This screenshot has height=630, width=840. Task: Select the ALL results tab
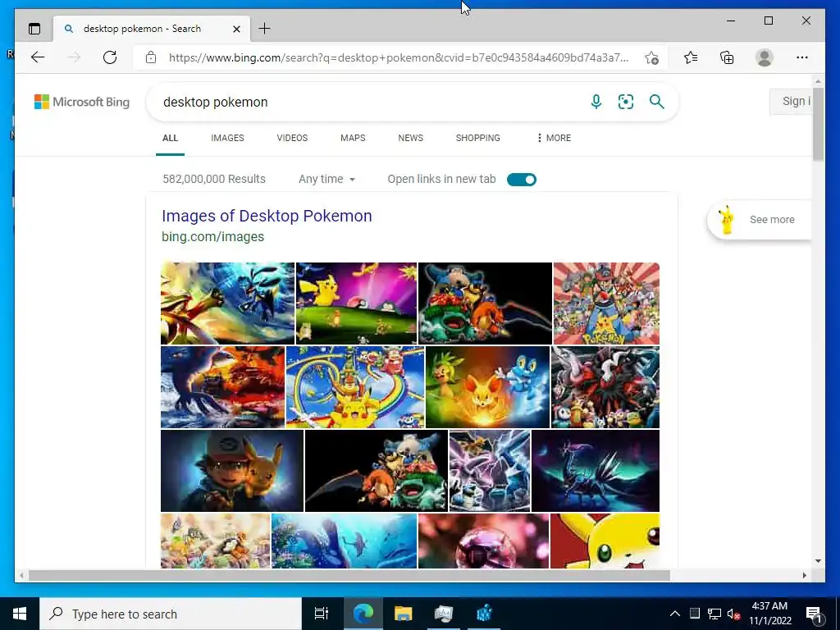click(x=170, y=138)
